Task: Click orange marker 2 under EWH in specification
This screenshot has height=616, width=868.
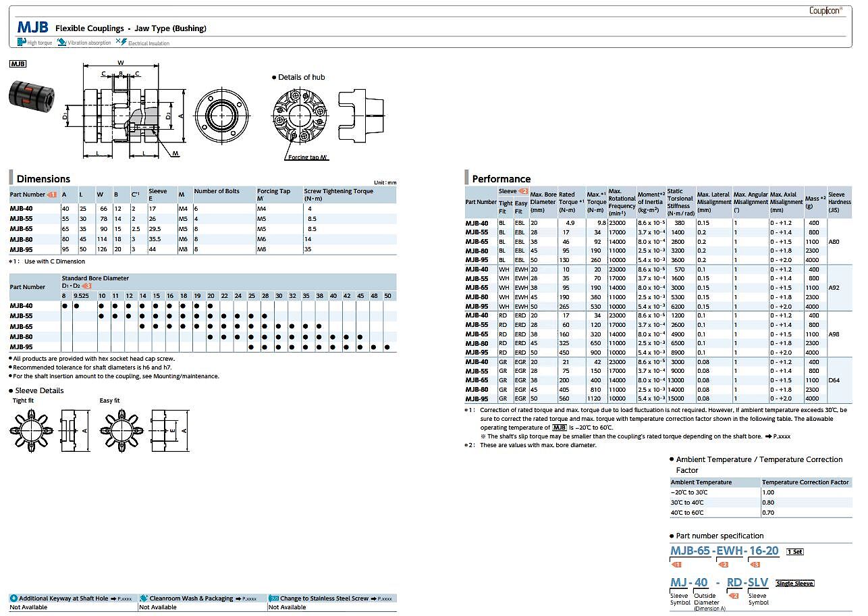Action: 724,564
